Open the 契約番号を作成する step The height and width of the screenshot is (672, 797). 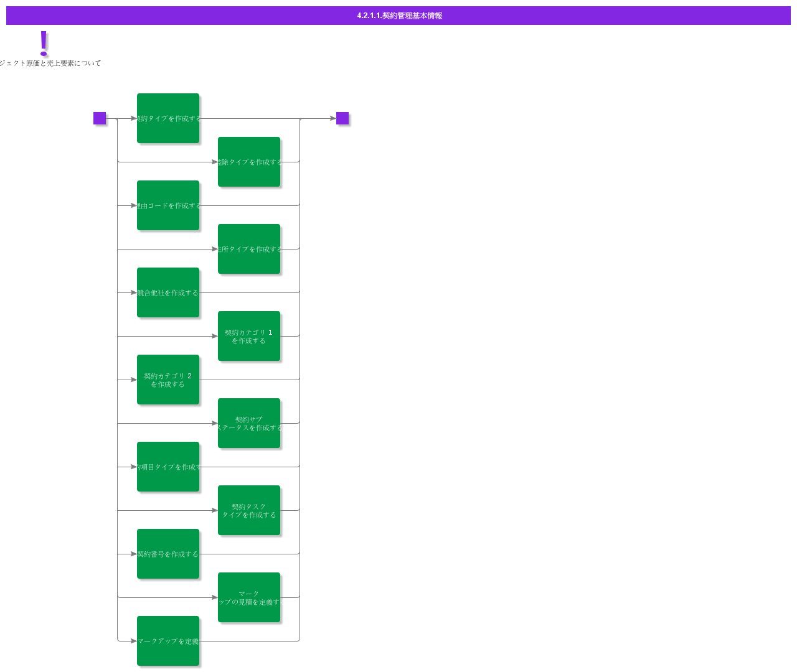coord(168,554)
